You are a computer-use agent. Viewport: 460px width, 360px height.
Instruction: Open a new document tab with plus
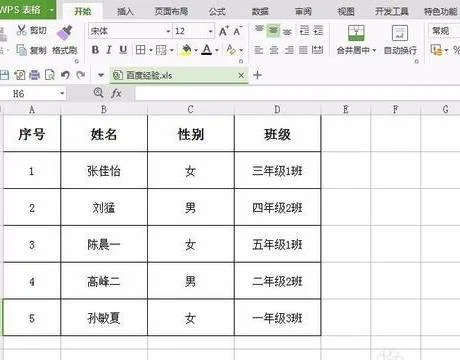pyautogui.click(x=257, y=75)
